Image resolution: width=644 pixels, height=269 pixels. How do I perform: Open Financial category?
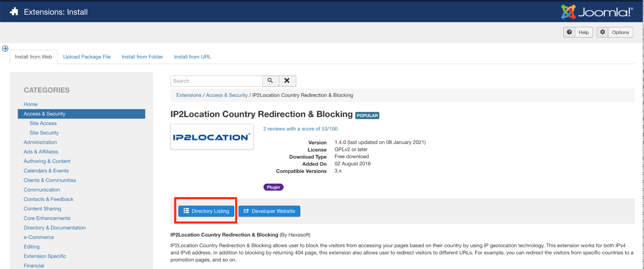(x=34, y=266)
